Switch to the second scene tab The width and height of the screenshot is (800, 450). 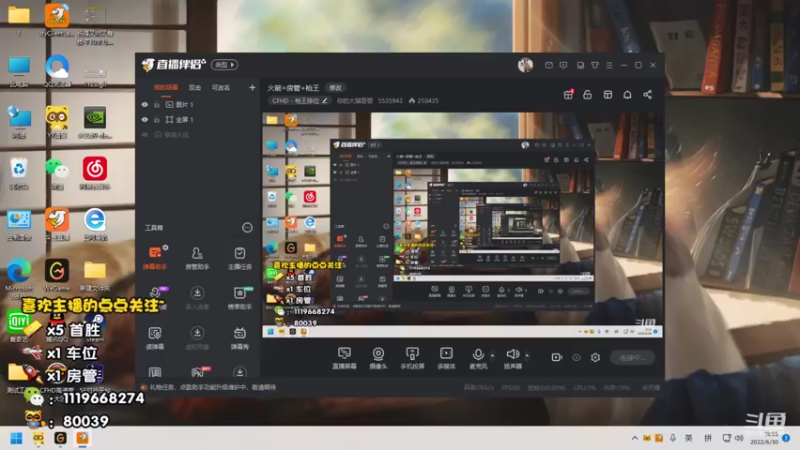(195, 88)
